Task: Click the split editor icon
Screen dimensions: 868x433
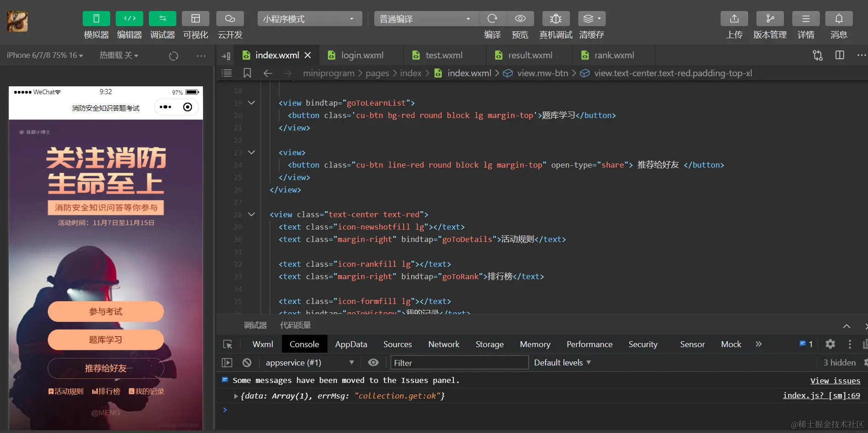Action: coord(840,55)
